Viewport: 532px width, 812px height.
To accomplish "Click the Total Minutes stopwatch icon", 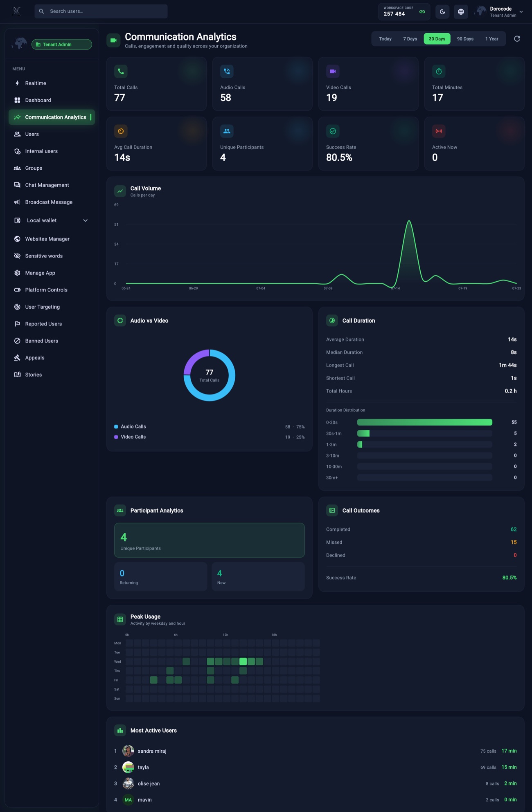I will point(439,71).
